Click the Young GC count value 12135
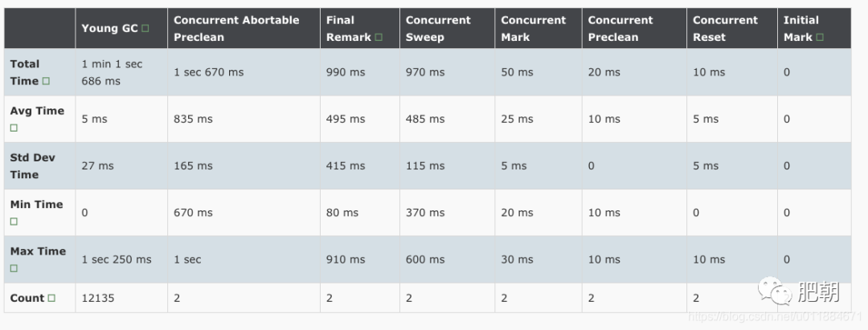The height and width of the screenshot is (330, 868). click(98, 298)
